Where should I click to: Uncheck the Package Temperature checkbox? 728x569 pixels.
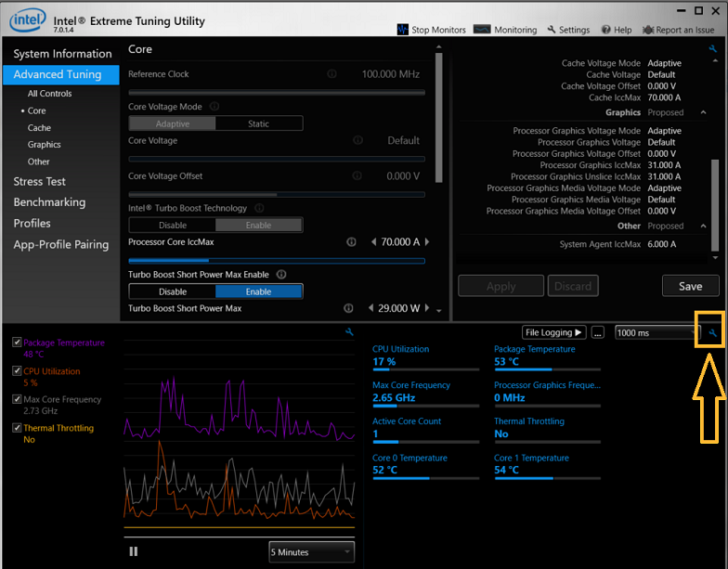pyautogui.click(x=18, y=343)
